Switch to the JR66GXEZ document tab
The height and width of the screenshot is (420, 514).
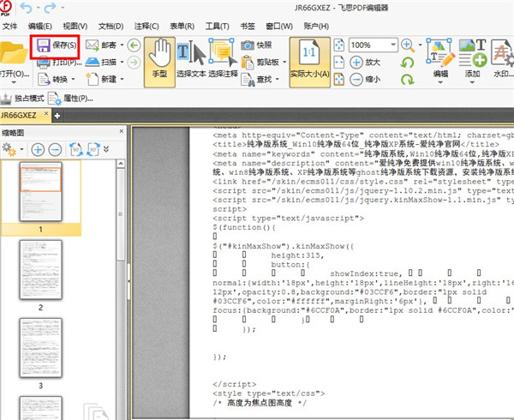click(x=24, y=115)
